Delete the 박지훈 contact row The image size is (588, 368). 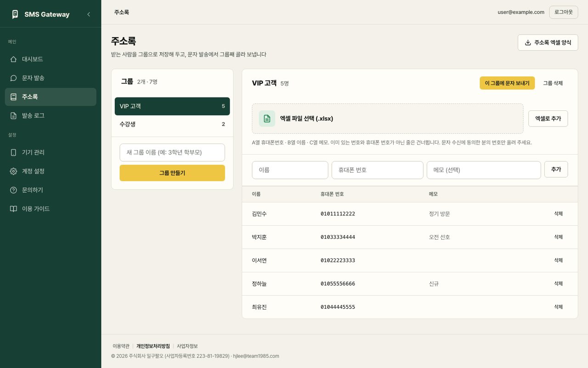coord(559,237)
